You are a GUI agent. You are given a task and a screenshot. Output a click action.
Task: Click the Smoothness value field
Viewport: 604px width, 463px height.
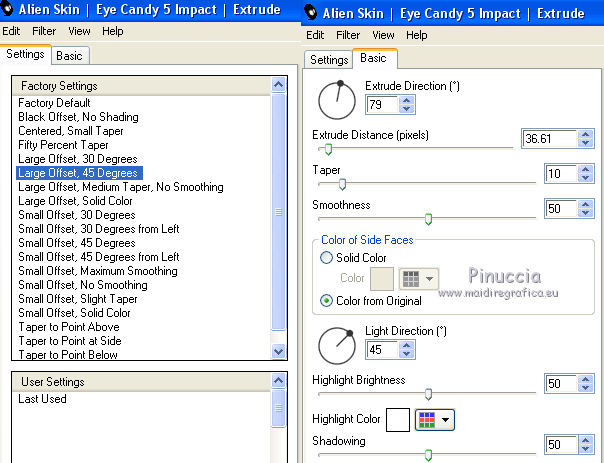(562, 209)
